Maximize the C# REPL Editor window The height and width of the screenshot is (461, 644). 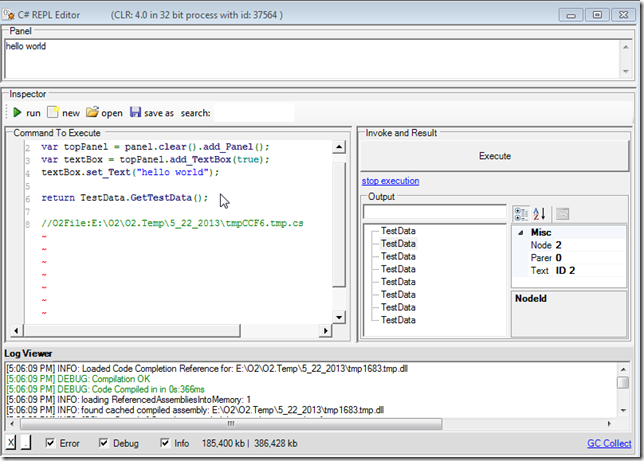tap(597, 15)
